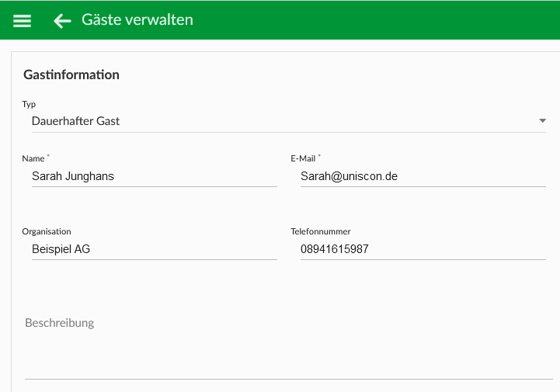
Task: Click into the Organisation field Beispiel AG
Action: point(155,249)
